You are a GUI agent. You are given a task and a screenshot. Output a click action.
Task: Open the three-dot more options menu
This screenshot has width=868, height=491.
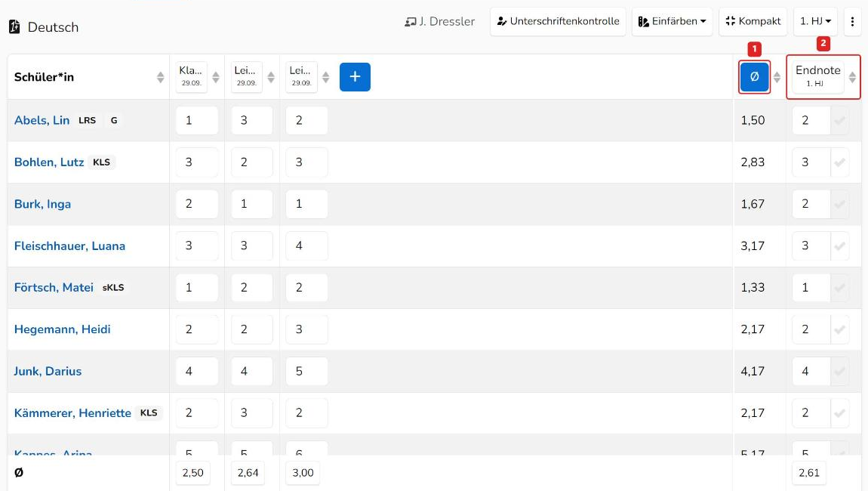pyautogui.click(x=852, y=22)
